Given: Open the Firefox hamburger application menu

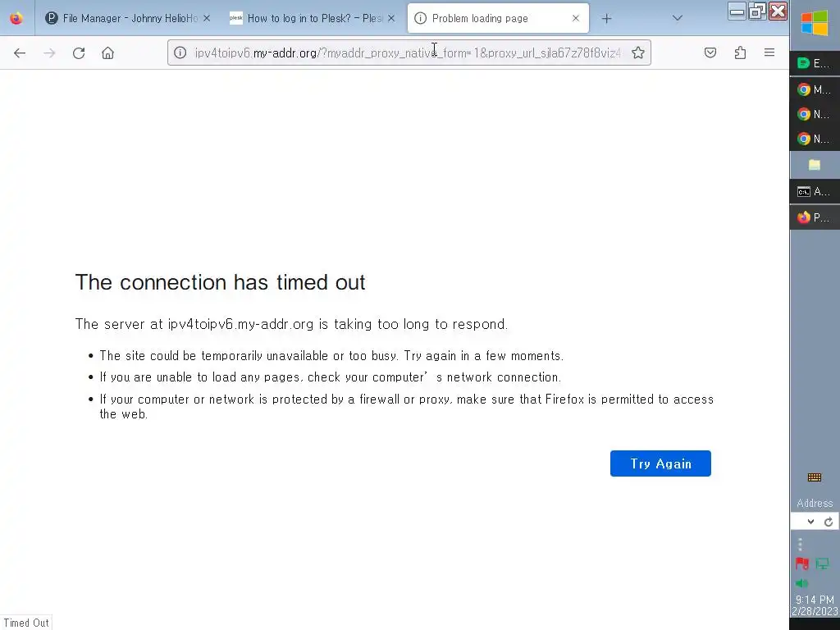Looking at the screenshot, I should tap(769, 52).
